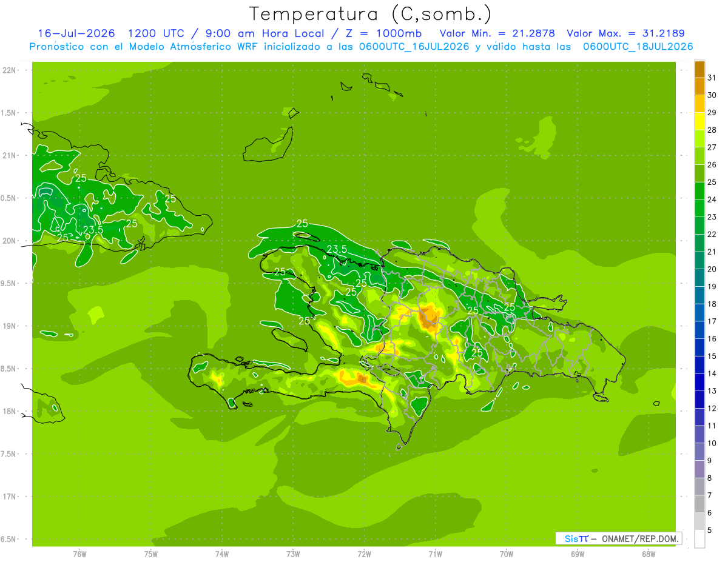The height and width of the screenshot is (562, 728).
Task: Click the legend label "8"
Action: point(710,478)
